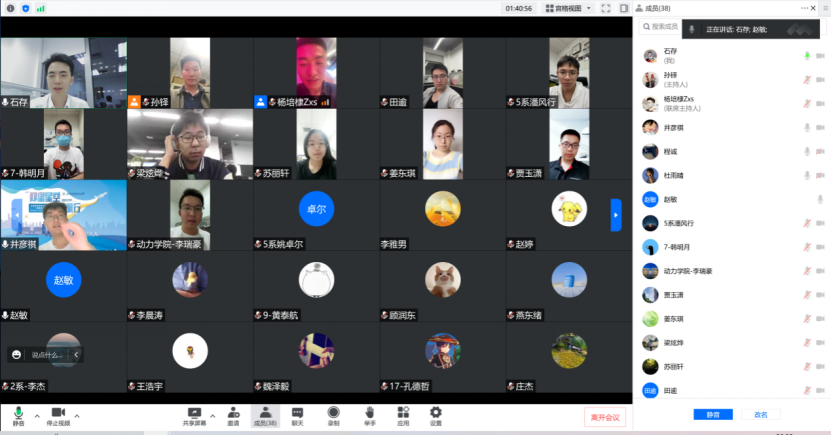Toggle the side panel layout icon
Screen dimensions: 831x435
click(x=624, y=8)
